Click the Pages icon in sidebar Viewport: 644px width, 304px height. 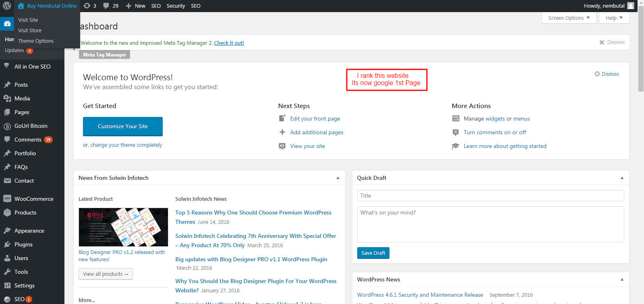(7, 112)
